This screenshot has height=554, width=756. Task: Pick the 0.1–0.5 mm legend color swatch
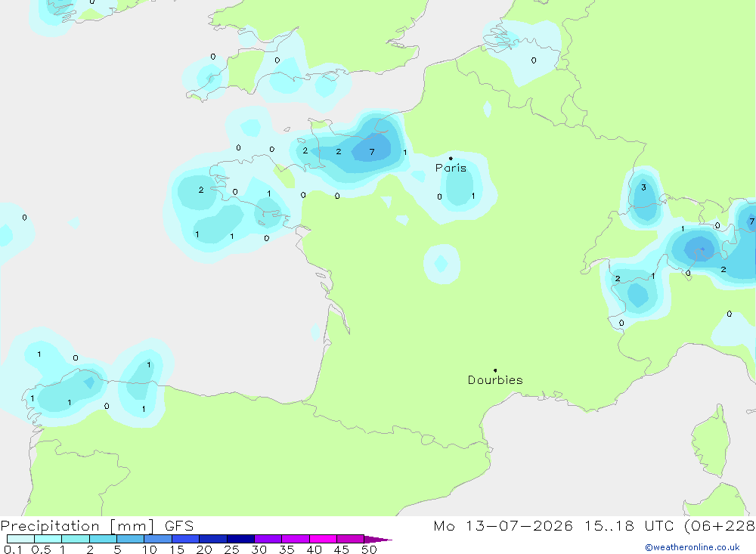point(20,539)
